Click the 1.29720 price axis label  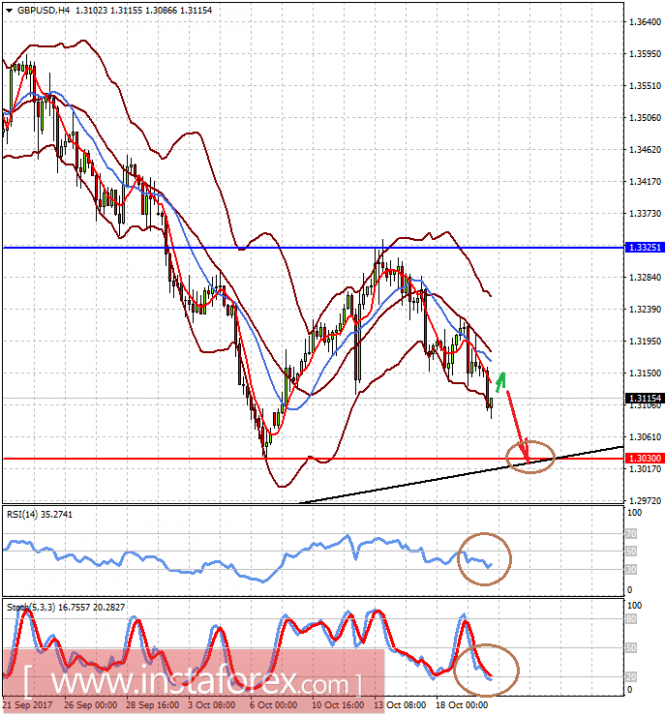point(644,501)
